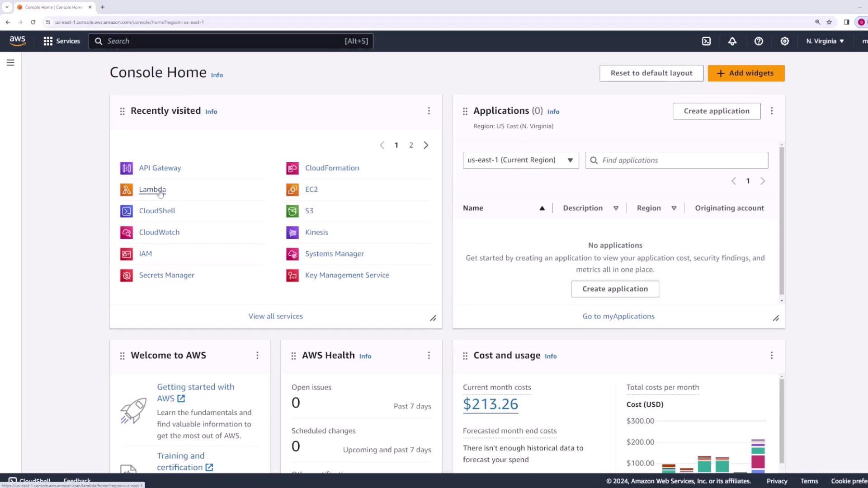Viewport: 868px width, 488px height.
Task: Click the Find applications search field
Action: (682, 160)
